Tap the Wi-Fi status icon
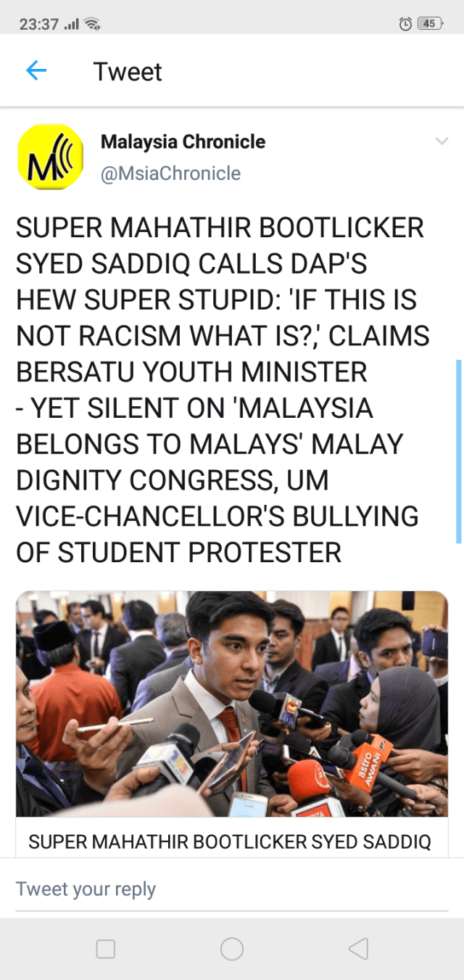 tap(92, 24)
